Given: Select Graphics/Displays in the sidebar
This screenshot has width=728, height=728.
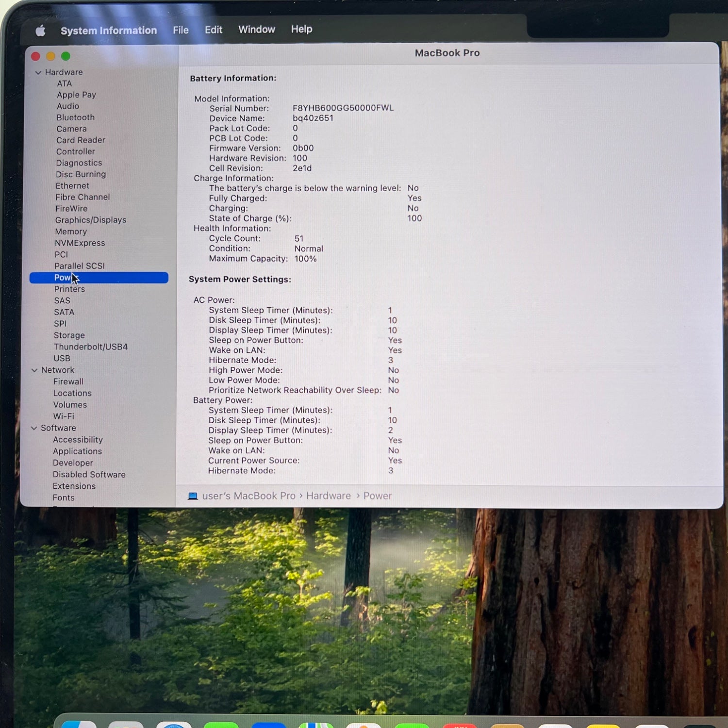Looking at the screenshot, I should point(91,220).
